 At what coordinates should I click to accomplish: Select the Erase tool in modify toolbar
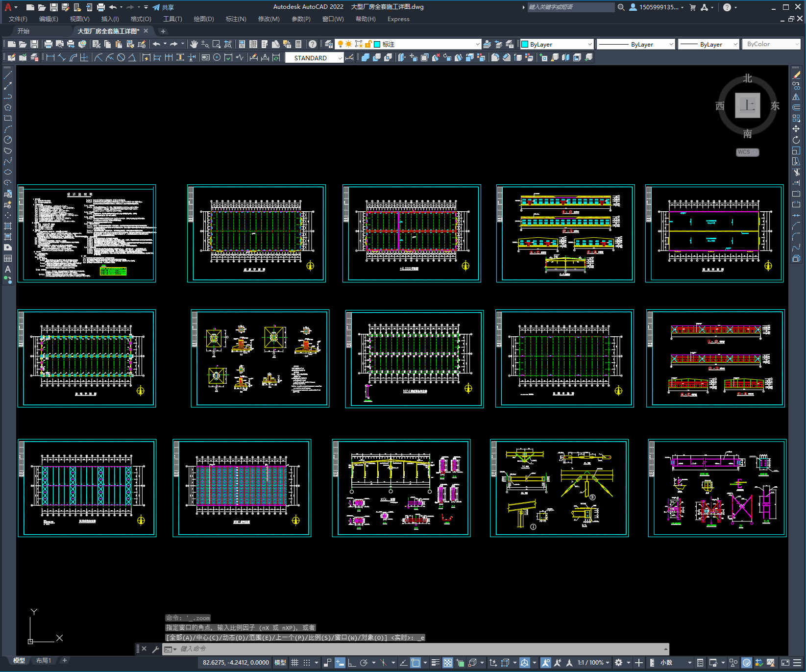pos(796,75)
